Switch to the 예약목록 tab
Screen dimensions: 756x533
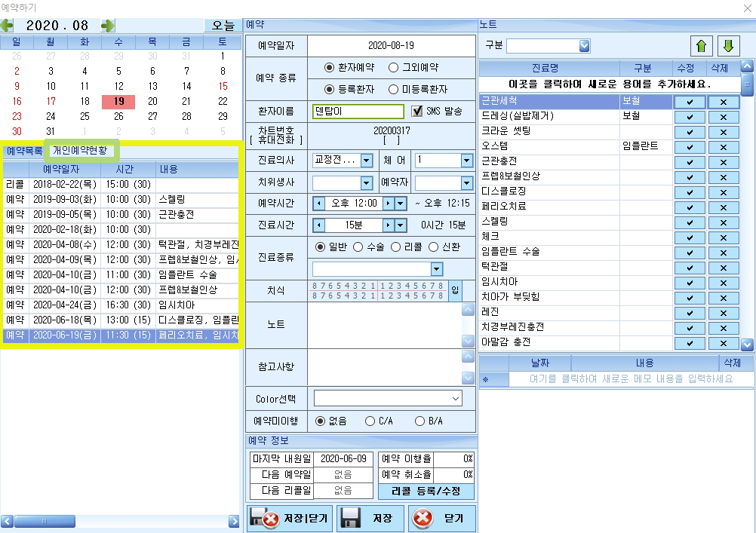click(x=24, y=151)
